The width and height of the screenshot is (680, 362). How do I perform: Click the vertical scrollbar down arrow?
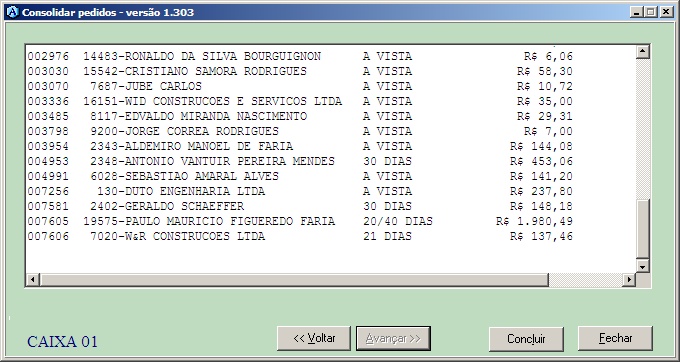642,265
